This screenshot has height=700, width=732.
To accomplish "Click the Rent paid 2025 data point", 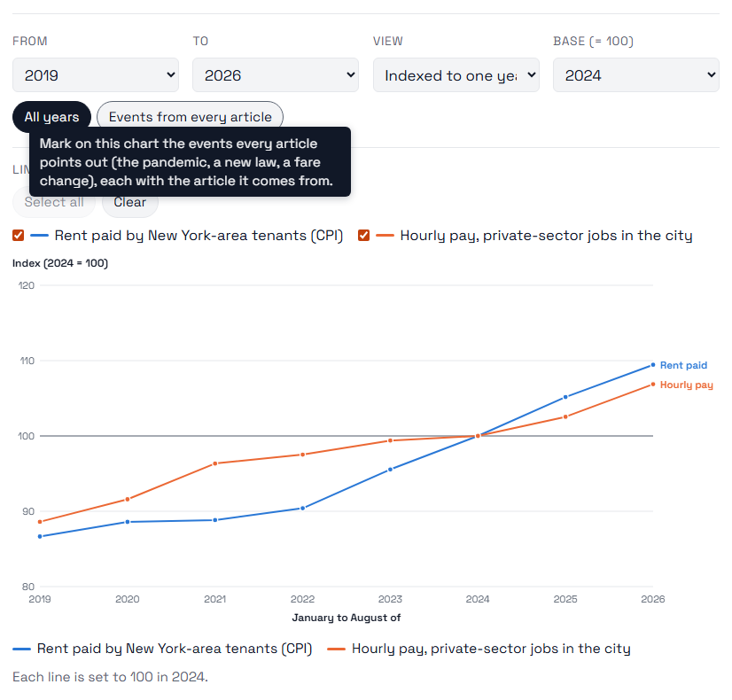I will (565, 397).
